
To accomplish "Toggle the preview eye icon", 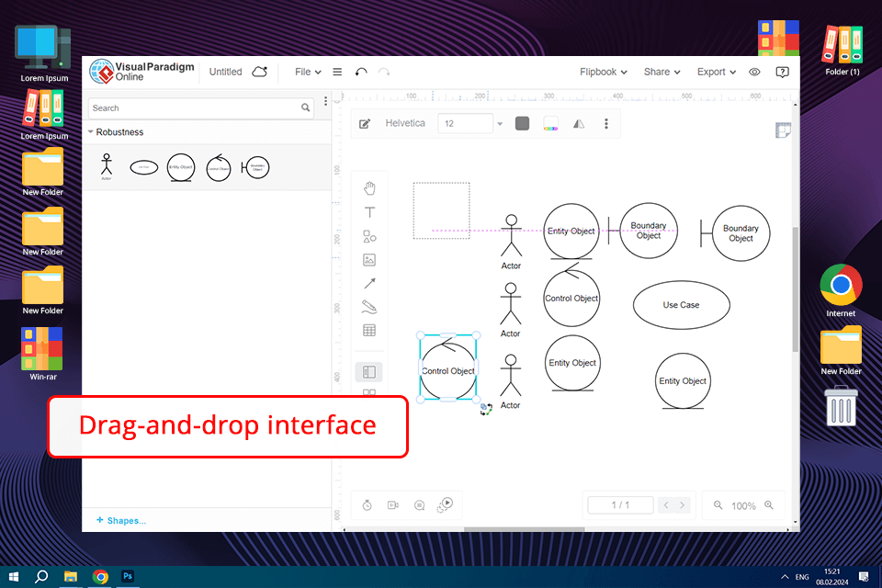I will pos(754,72).
